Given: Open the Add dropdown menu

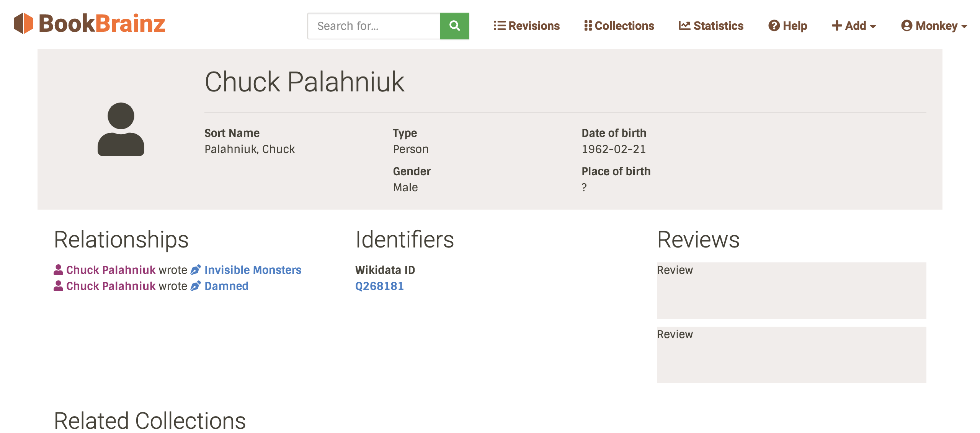Looking at the screenshot, I should (x=854, y=26).
